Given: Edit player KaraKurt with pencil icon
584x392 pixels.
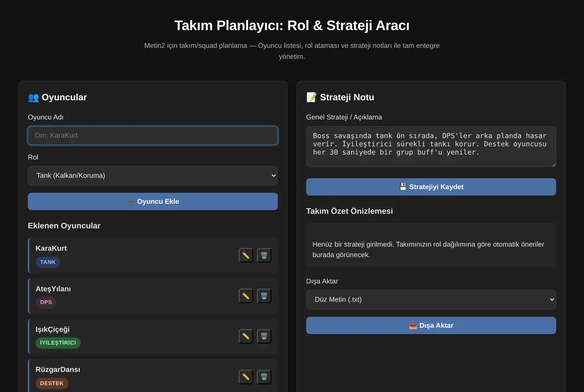Looking at the screenshot, I should coord(246,255).
